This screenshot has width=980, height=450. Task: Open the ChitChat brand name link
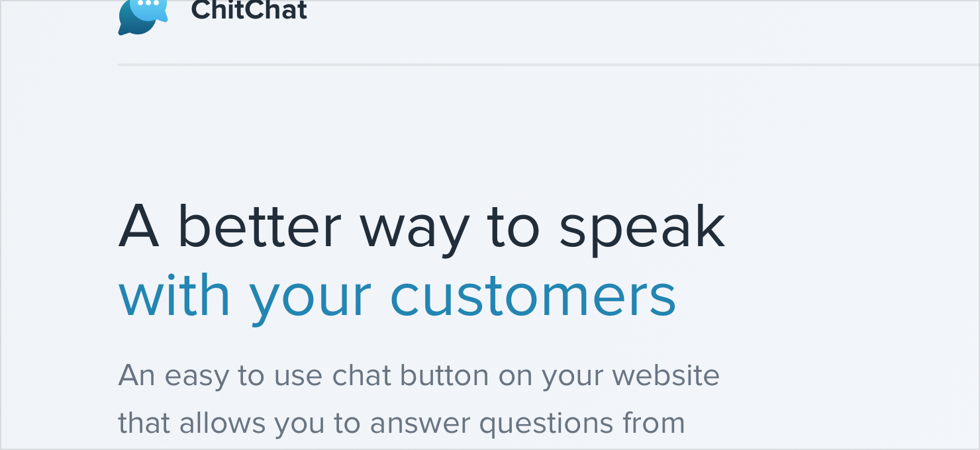coord(249,11)
